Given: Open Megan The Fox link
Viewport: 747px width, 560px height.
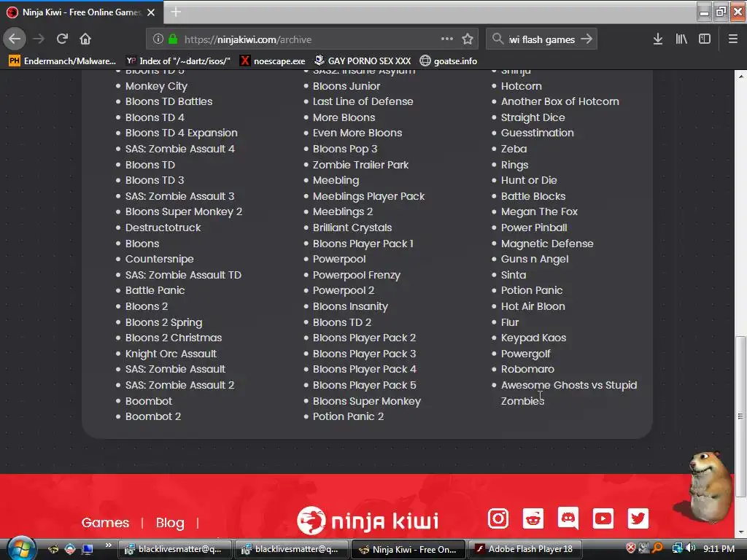Looking at the screenshot, I should 539,212.
